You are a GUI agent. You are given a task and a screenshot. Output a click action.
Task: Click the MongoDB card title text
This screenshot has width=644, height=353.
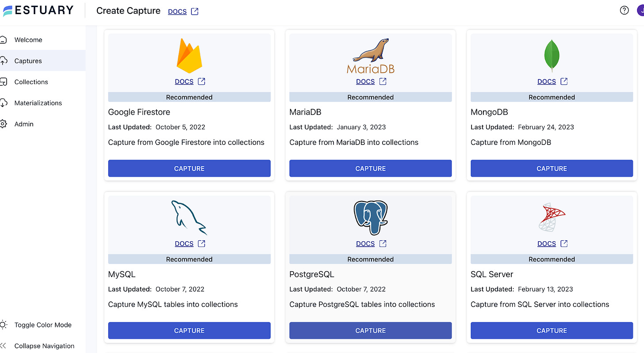[489, 112]
